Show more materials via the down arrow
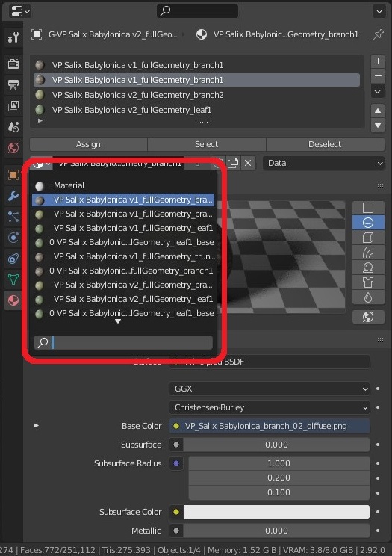This screenshot has width=392, height=556. [118, 321]
